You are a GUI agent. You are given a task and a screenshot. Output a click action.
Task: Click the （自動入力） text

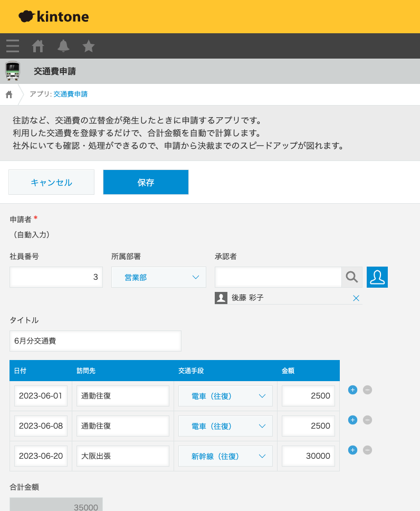32,234
